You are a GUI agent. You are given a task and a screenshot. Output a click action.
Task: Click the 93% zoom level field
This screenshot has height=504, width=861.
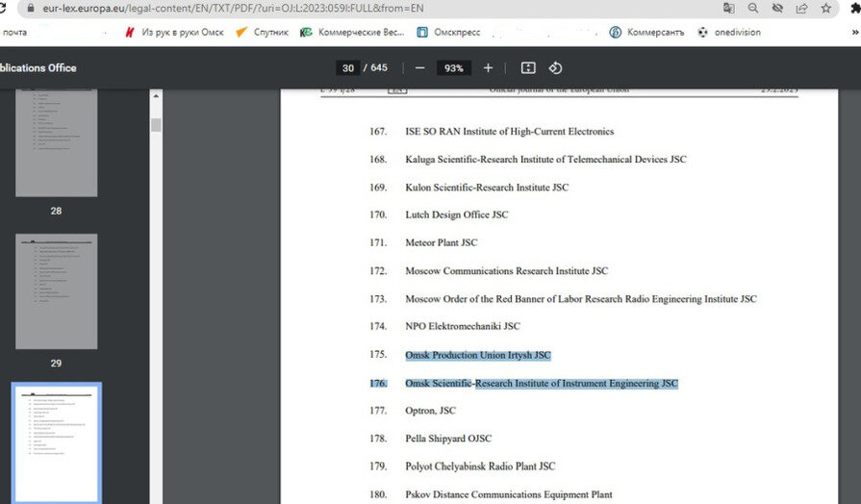coord(453,68)
